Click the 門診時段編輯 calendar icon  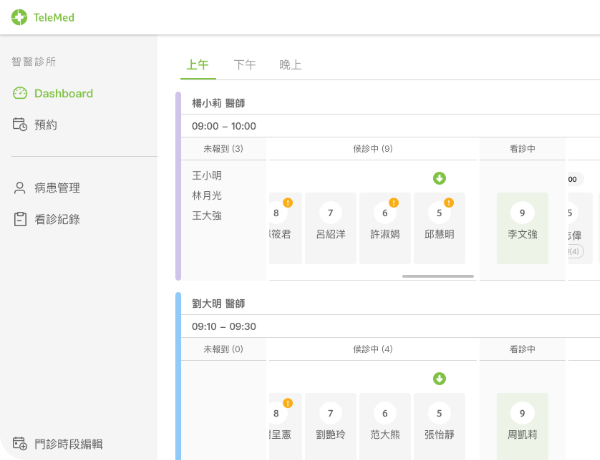(x=20, y=444)
